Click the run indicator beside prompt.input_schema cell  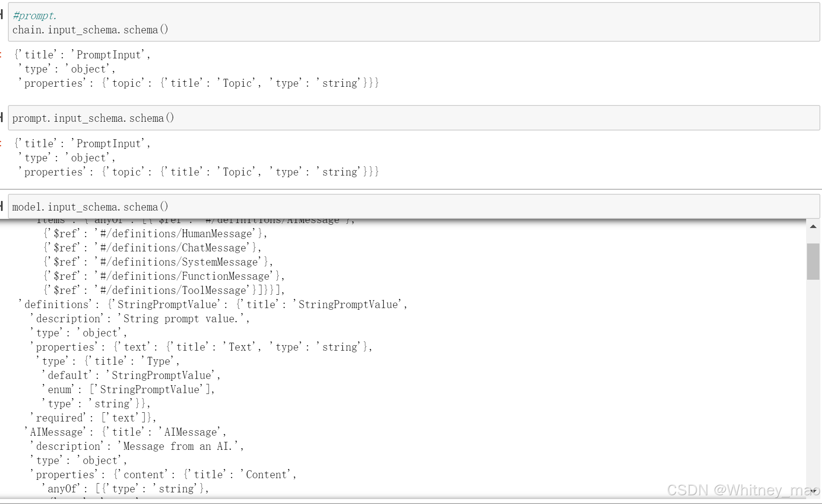pyautogui.click(x=2, y=118)
